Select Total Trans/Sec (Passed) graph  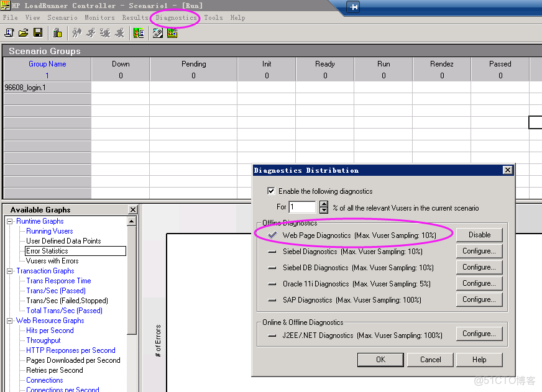click(64, 311)
